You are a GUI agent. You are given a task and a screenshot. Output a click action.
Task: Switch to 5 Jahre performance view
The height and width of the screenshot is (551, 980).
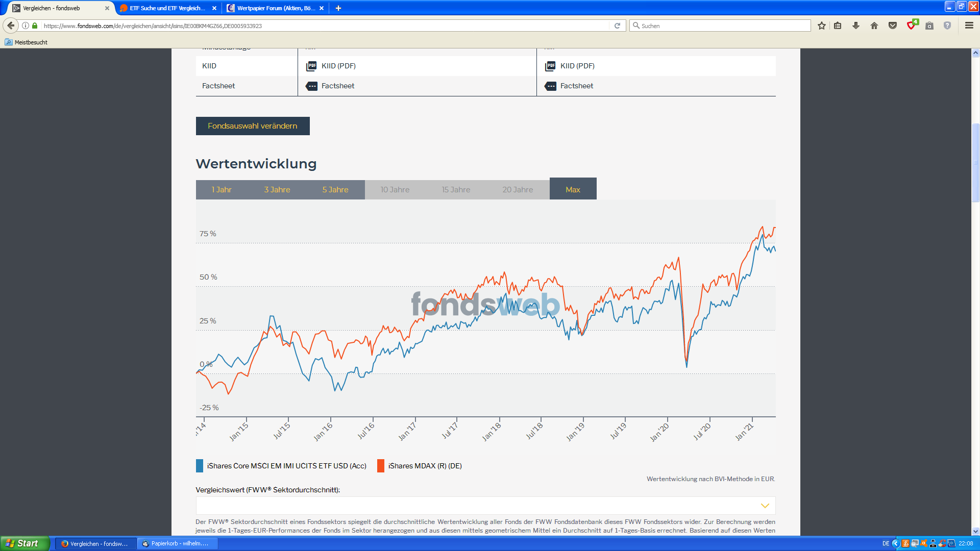pos(335,189)
